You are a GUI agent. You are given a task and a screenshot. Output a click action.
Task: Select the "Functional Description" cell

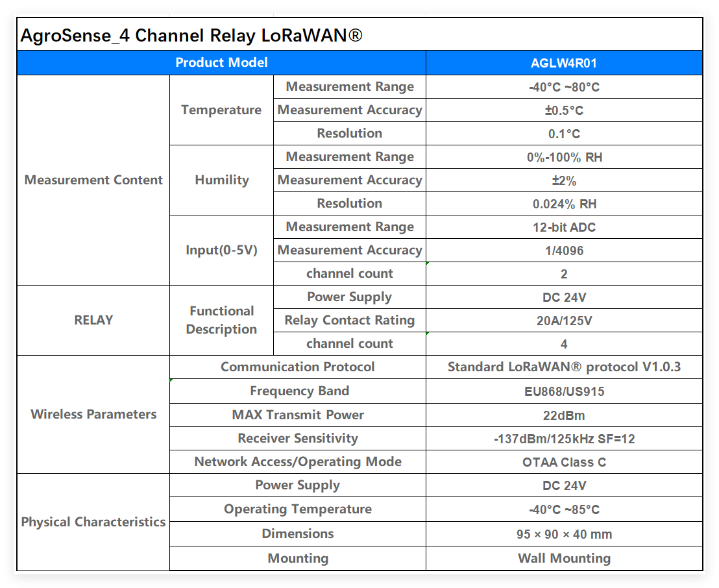point(221,320)
